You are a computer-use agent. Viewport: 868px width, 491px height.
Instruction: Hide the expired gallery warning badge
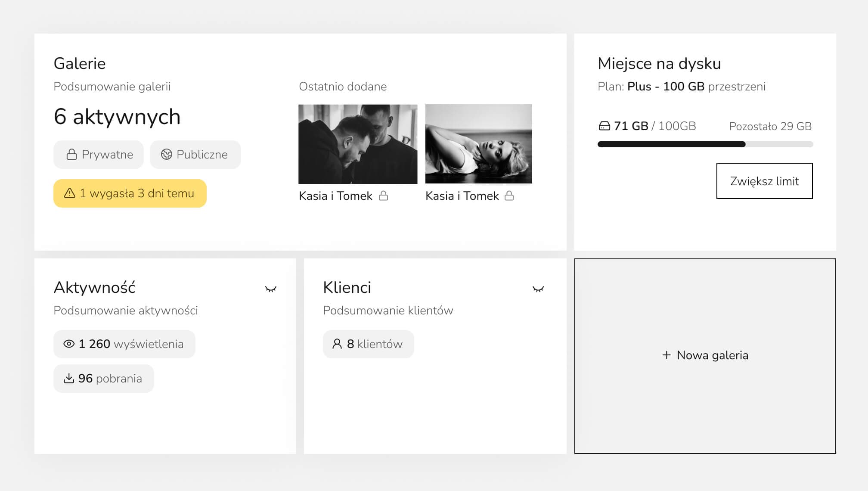point(130,193)
